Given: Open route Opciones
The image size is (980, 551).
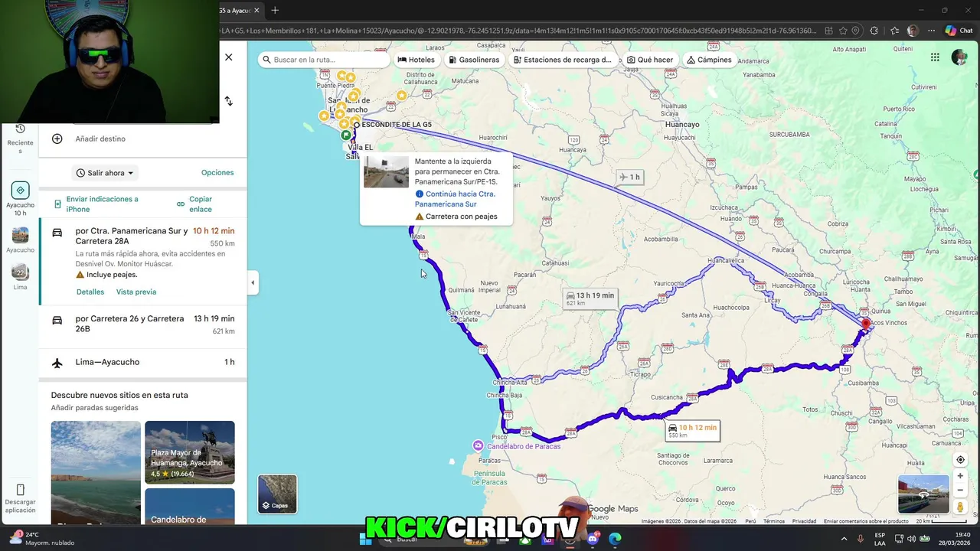Looking at the screenshot, I should pos(217,173).
